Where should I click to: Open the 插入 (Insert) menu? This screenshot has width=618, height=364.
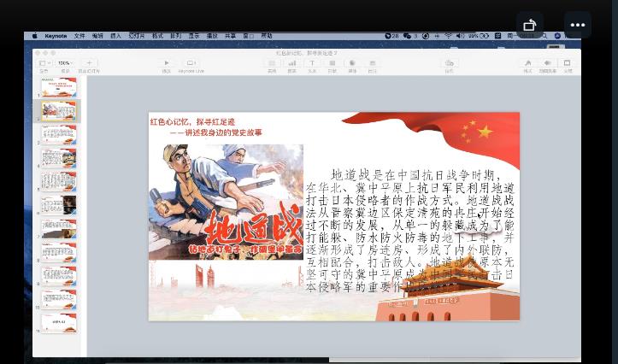[115, 36]
